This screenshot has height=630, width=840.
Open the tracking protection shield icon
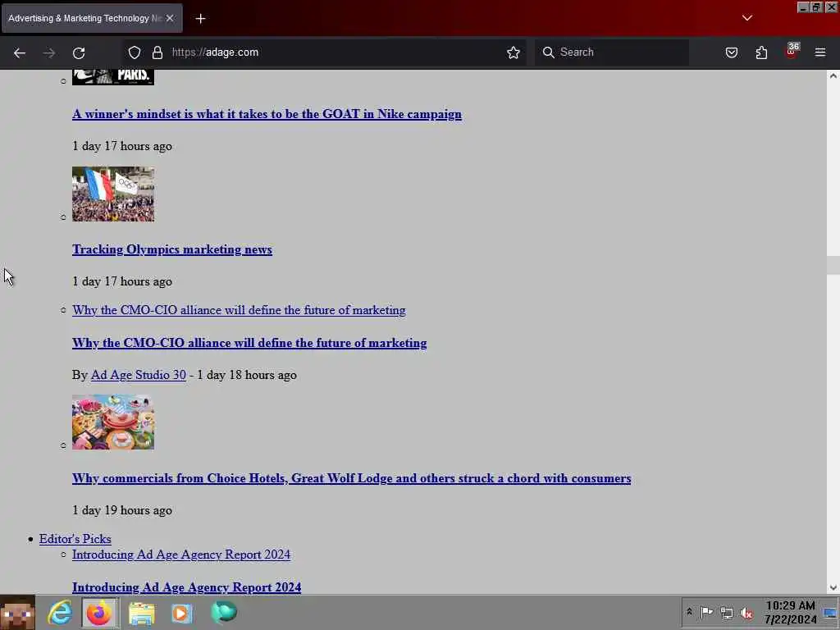pyautogui.click(x=134, y=52)
